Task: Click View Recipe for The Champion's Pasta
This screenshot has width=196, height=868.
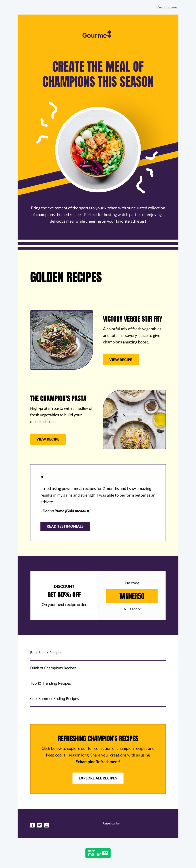Action: point(48,439)
